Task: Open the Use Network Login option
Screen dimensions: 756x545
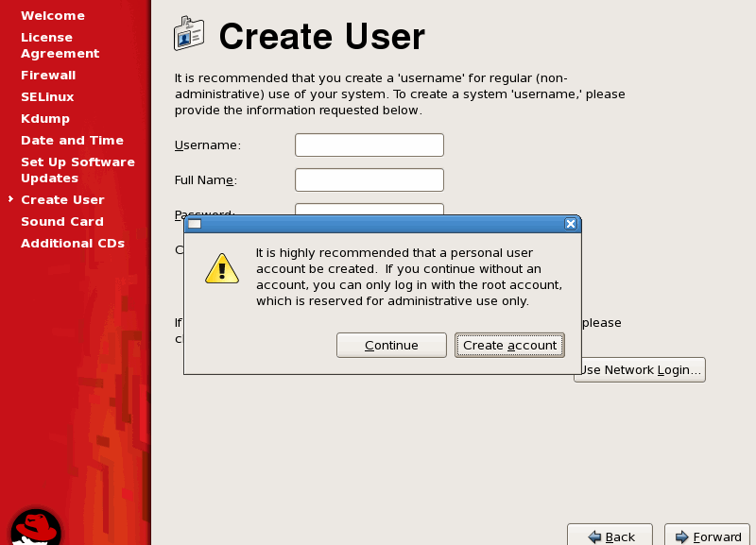Action: coord(640,370)
